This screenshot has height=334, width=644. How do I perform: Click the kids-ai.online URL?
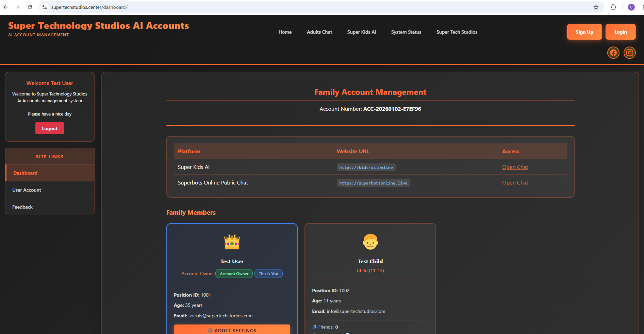click(366, 167)
